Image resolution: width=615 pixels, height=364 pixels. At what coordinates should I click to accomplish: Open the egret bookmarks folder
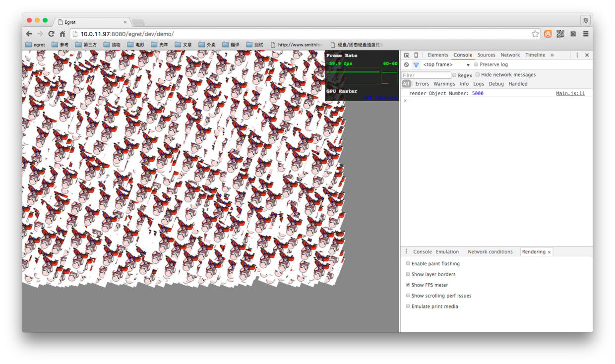(35, 45)
